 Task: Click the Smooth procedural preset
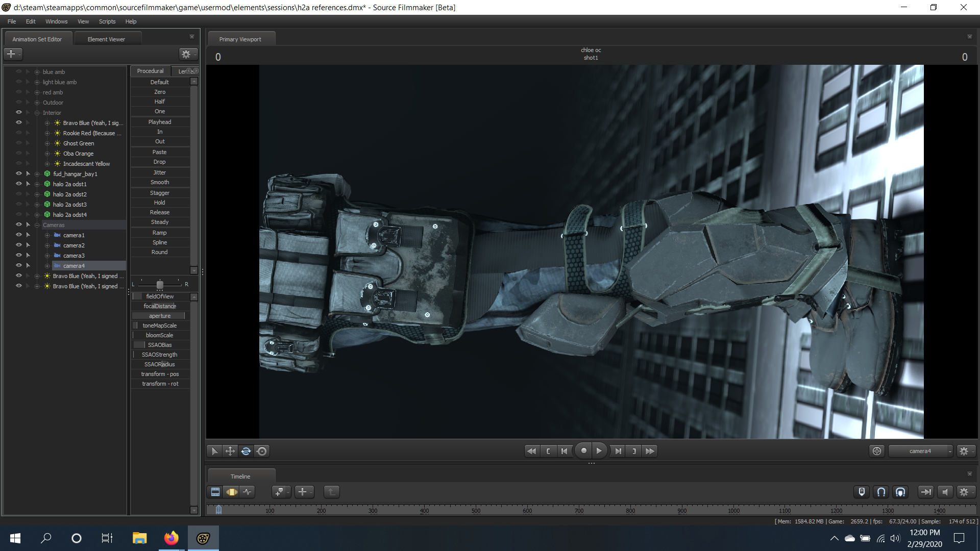tap(160, 182)
